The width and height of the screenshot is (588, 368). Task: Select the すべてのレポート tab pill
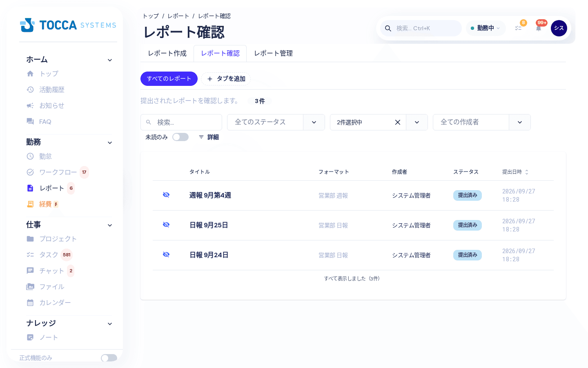169,79
